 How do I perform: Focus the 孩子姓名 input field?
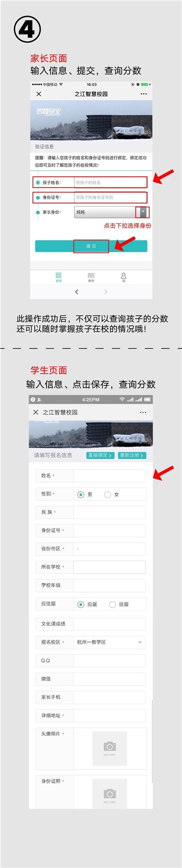coord(110,182)
